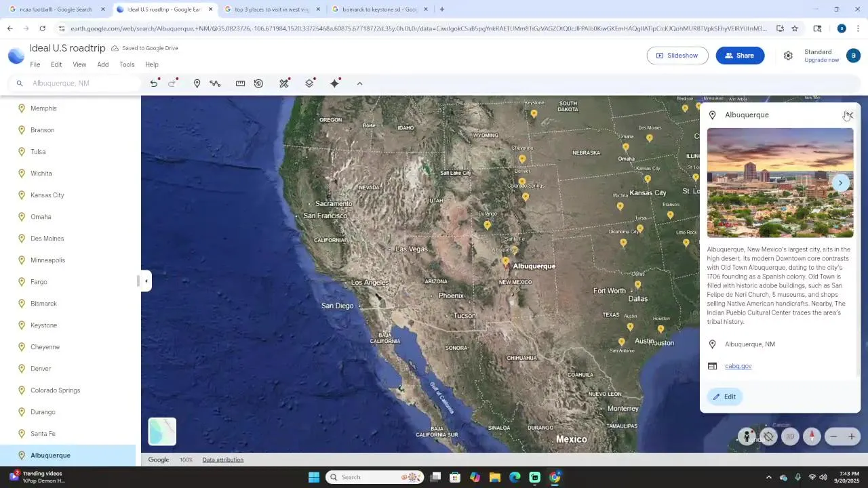
Task: Collapse the left project panel arrow
Action: point(146,281)
